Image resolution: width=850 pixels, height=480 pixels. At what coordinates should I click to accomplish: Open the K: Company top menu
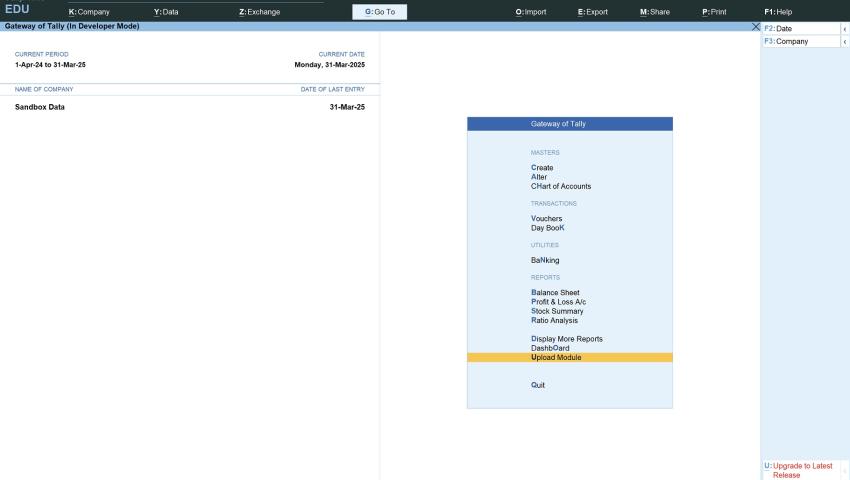point(89,11)
